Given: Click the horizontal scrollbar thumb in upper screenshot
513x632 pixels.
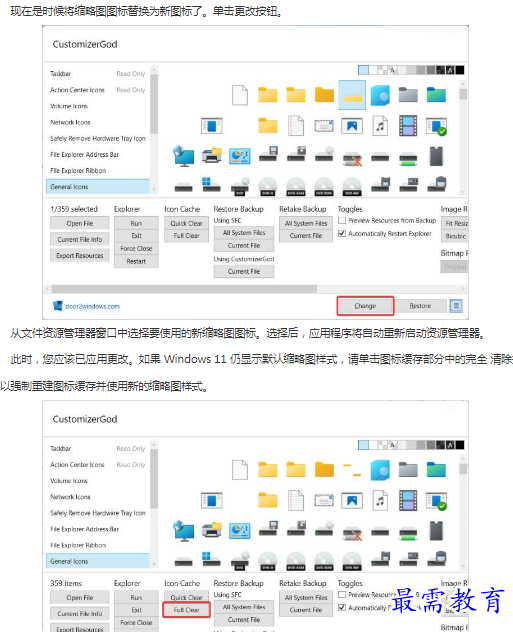Looking at the screenshot, I should click(x=184, y=289).
